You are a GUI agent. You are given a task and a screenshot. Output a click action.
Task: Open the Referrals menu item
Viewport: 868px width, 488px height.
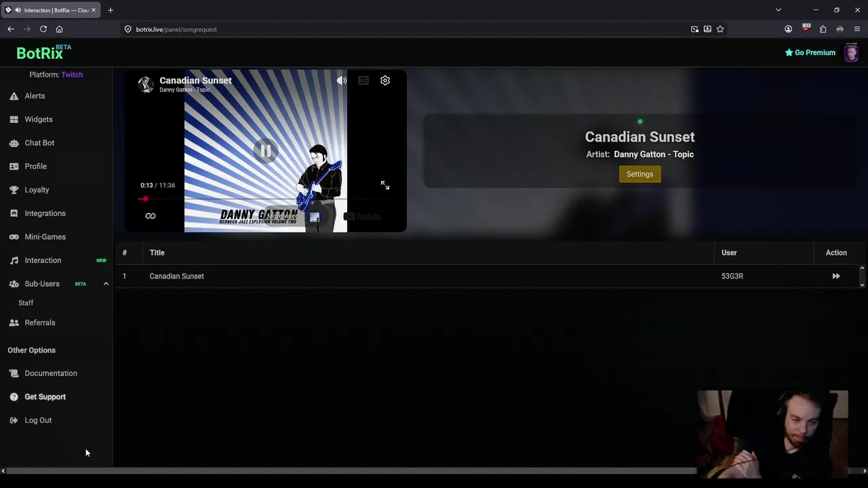pyautogui.click(x=40, y=323)
